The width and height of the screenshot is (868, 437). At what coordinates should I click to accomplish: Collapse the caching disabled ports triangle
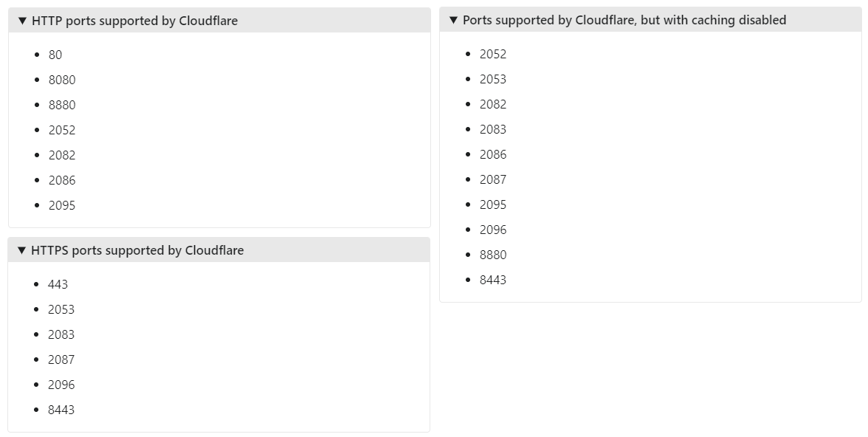pos(453,20)
